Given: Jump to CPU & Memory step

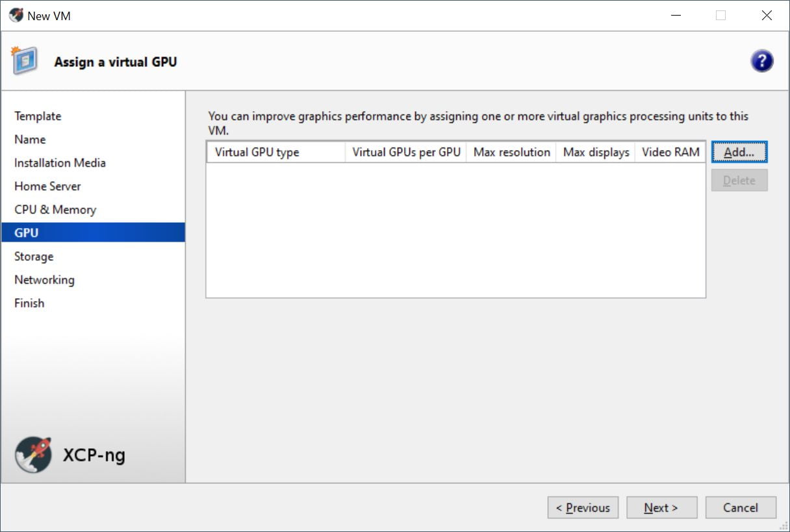Looking at the screenshot, I should [x=55, y=210].
